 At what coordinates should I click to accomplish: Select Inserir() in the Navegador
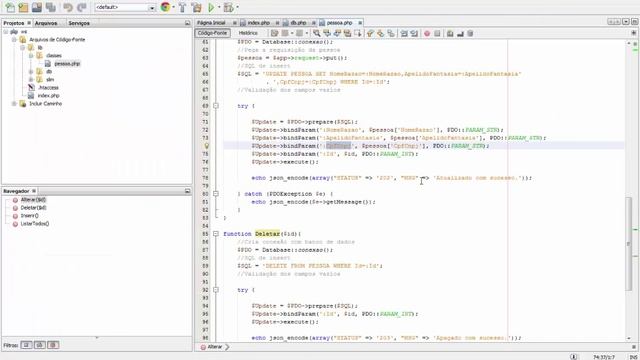[x=29, y=216]
